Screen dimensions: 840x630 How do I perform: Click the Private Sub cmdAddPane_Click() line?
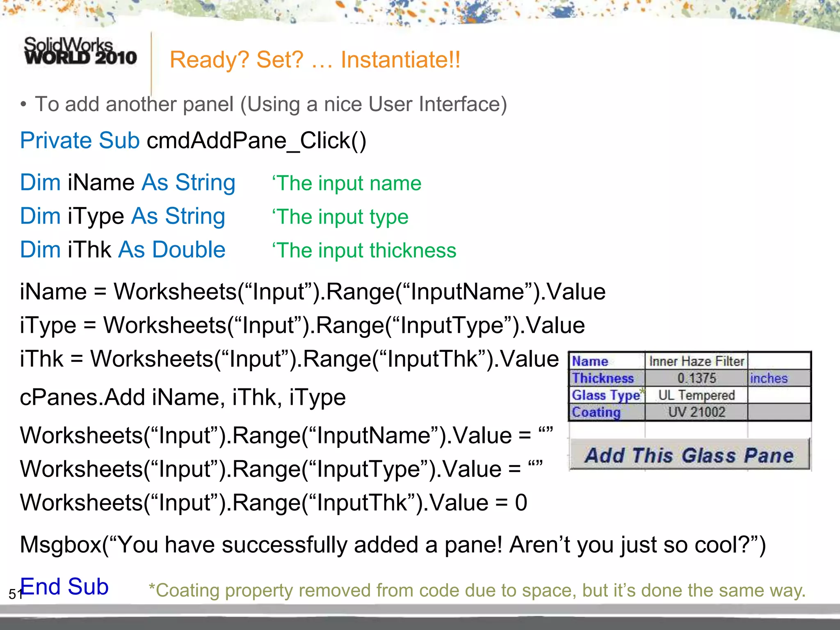[x=193, y=141]
